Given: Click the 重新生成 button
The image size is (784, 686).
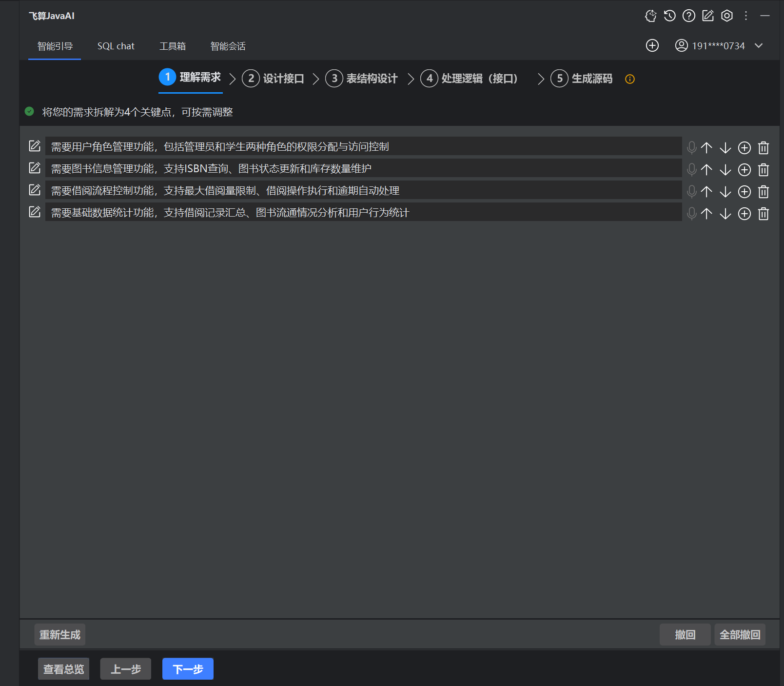Looking at the screenshot, I should pyautogui.click(x=59, y=634).
